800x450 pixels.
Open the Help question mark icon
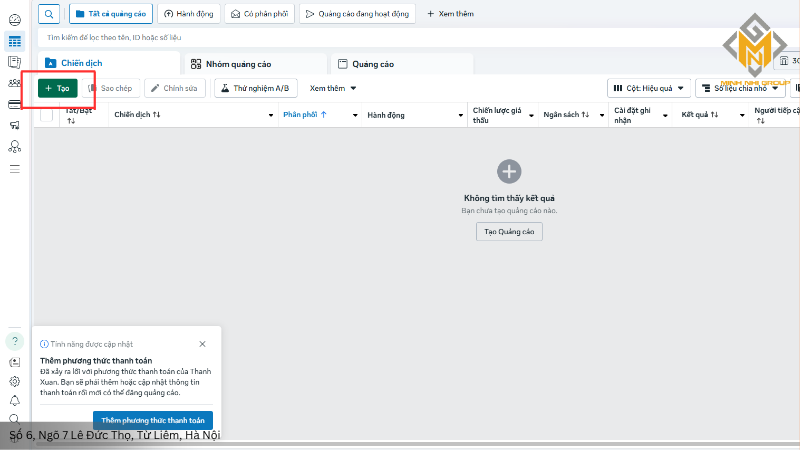pos(15,341)
